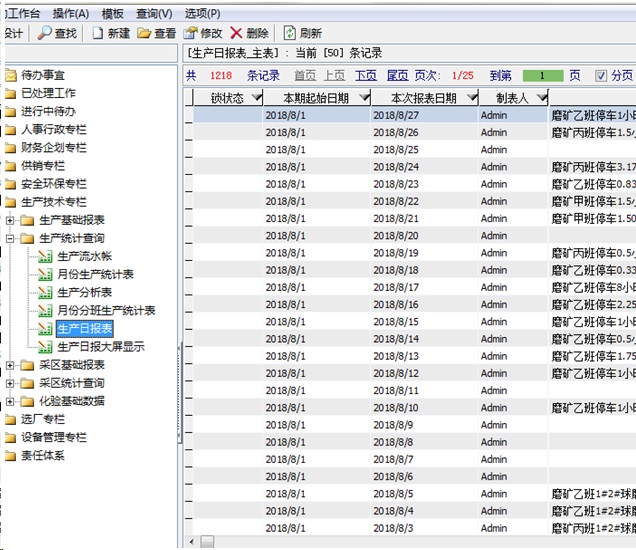Click the red 删除 delete icon
This screenshot has height=550, width=636.
(x=237, y=33)
